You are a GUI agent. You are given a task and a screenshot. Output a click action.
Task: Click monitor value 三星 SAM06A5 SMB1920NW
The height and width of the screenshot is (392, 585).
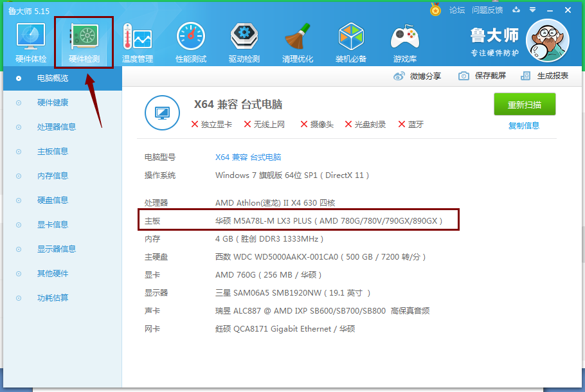(x=293, y=293)
